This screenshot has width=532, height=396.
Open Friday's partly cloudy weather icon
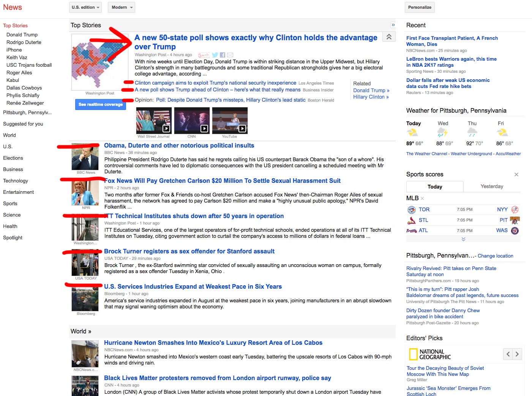[x=502, y=133]
